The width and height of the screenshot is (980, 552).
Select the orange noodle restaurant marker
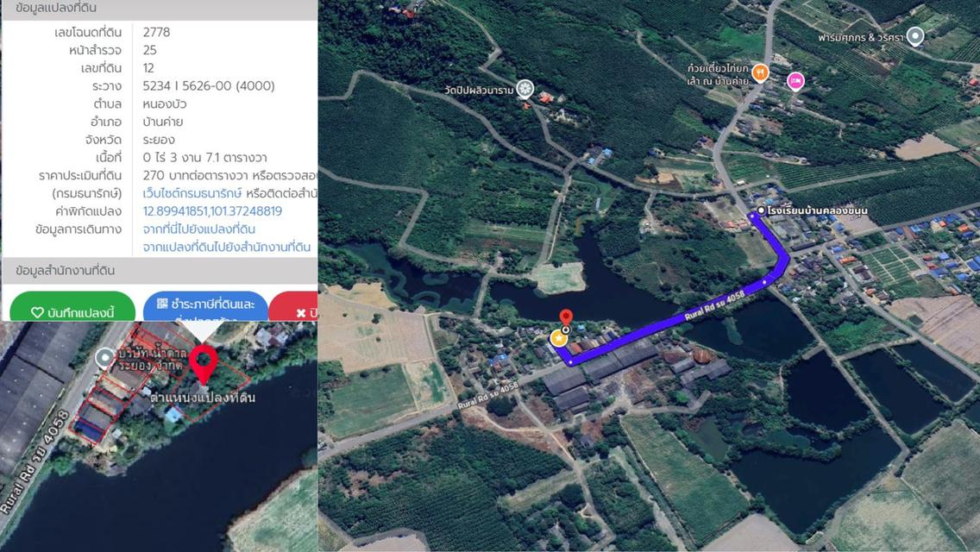(x=760, y=74)
